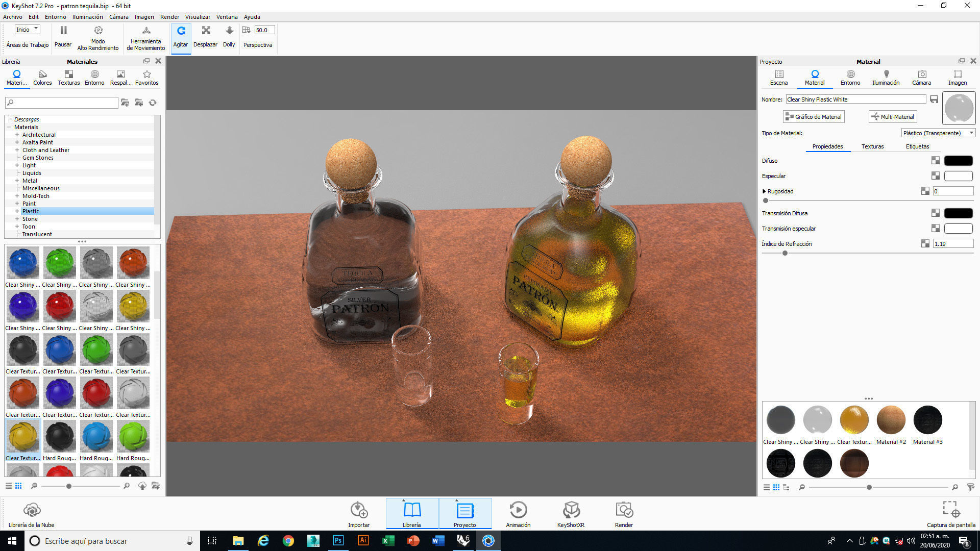Toggle Modo Alto Rendimiento
This screenshot has width=980, height=551.
98,38
